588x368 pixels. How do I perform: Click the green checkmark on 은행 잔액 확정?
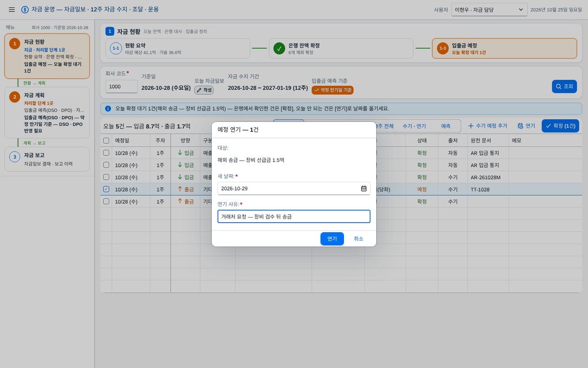click(279, 48)
